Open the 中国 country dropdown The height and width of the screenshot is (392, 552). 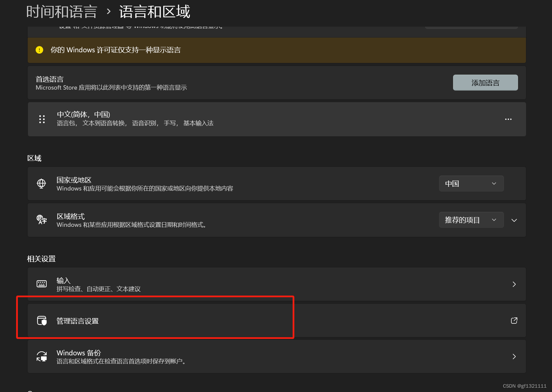click(x=471, y=184)
